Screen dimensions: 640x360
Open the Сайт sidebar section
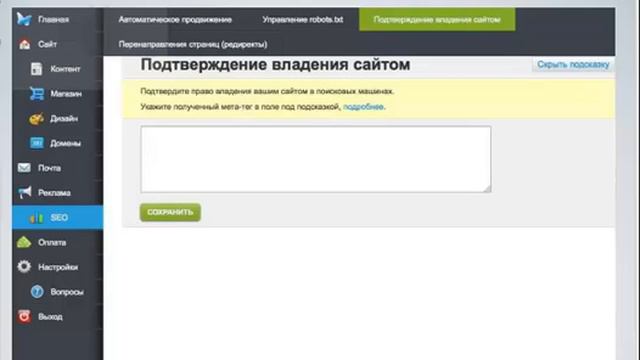47,44
